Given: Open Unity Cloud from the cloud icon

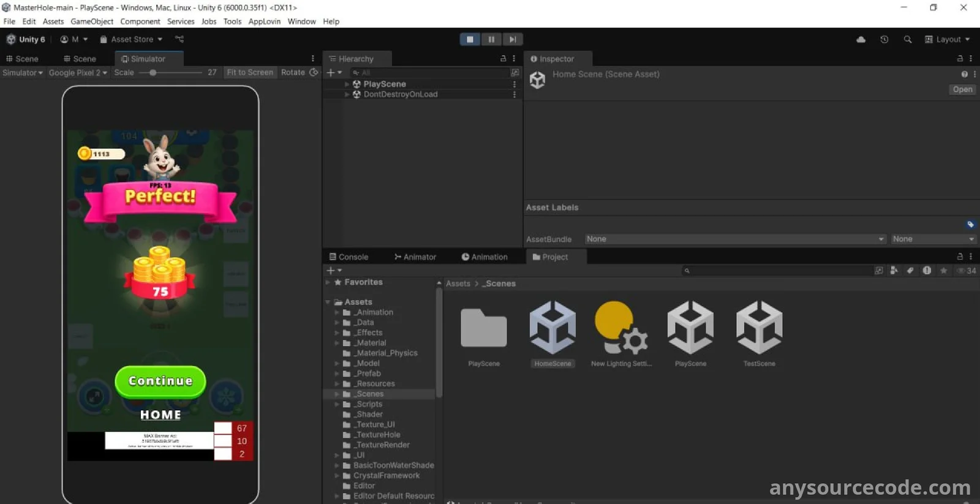Looking at the screenshot, I should (861, 39).
